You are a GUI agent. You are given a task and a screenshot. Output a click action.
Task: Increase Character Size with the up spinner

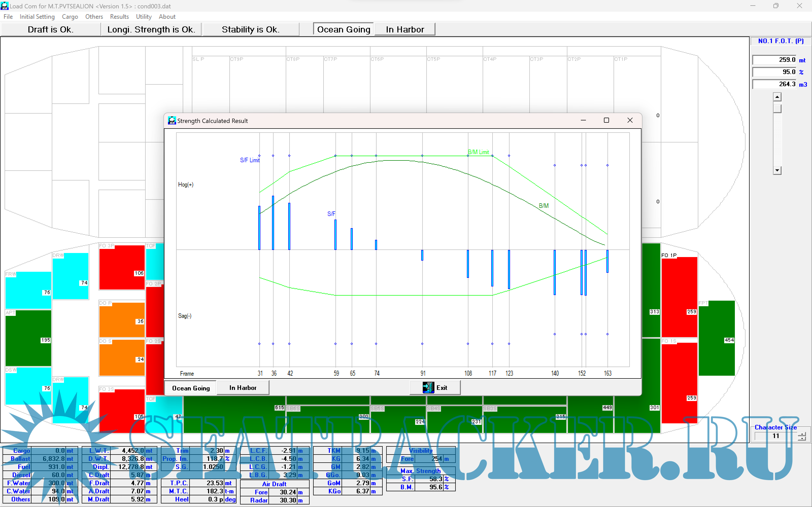coord(802,434)
